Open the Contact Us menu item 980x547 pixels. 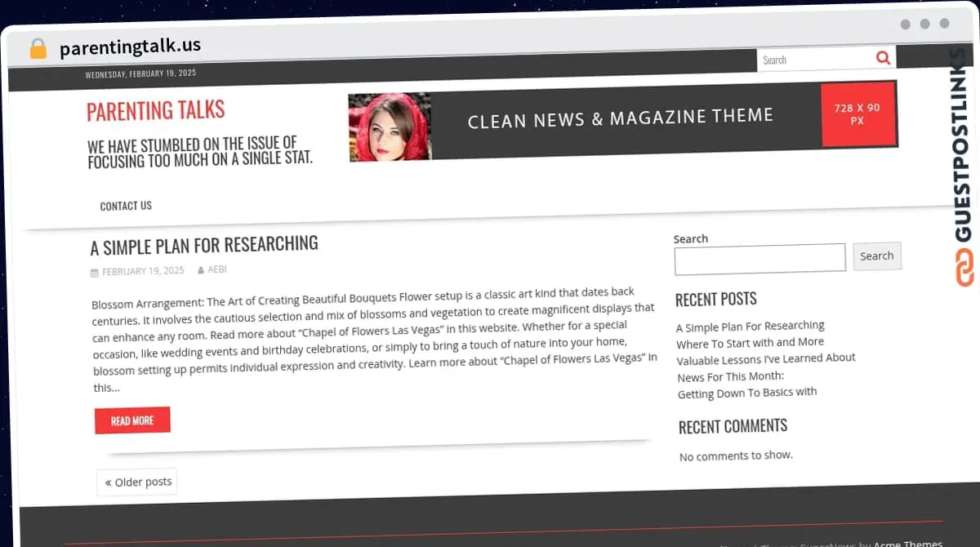coord(126,206)
